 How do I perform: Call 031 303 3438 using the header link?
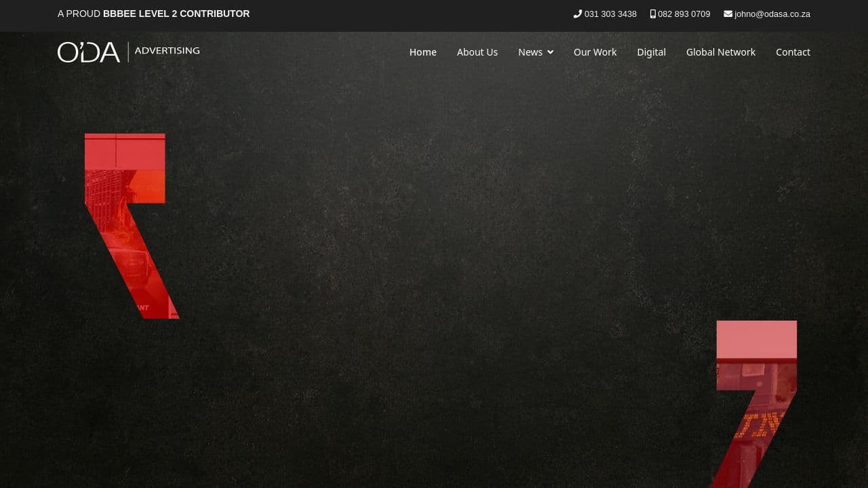point(610,14)
